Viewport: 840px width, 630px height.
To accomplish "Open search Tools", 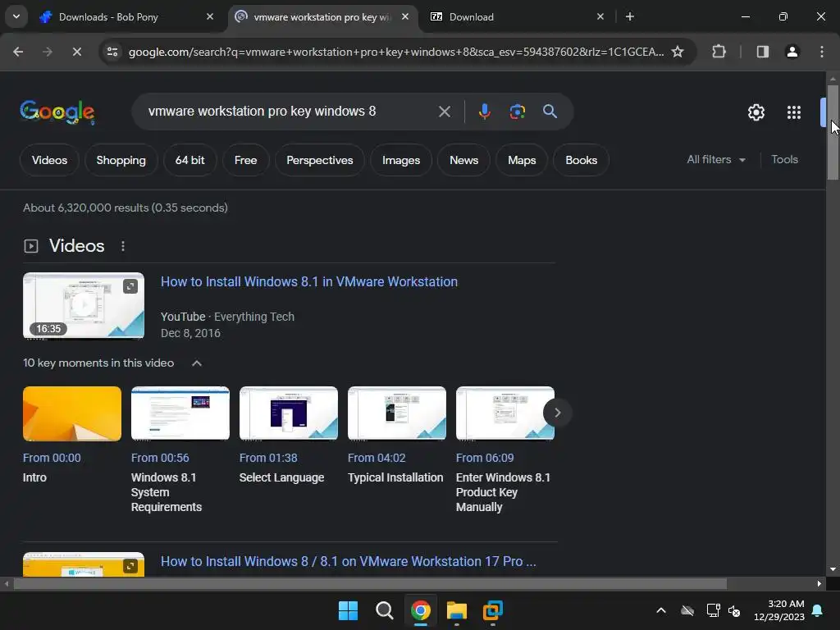I will coord(784,160).
